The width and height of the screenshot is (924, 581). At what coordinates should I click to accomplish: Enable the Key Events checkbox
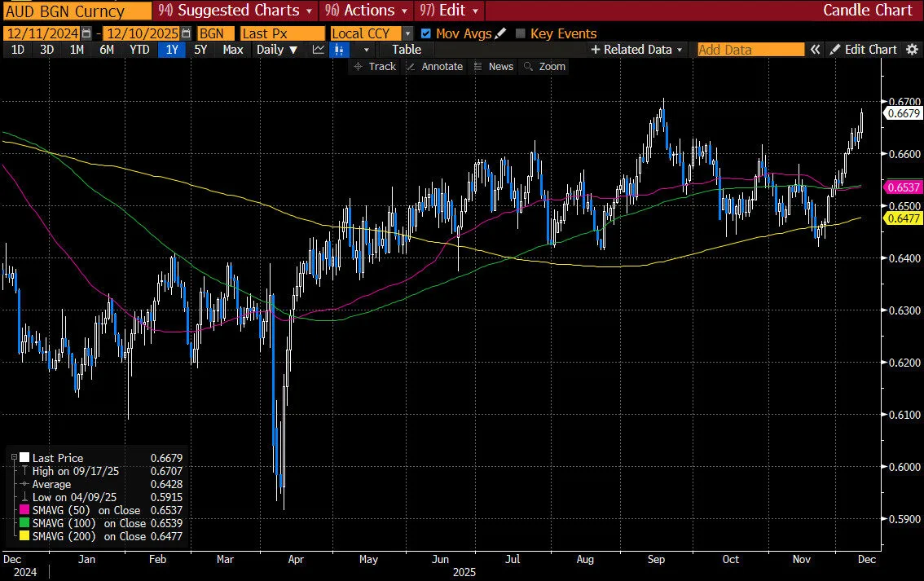point(521,33)
